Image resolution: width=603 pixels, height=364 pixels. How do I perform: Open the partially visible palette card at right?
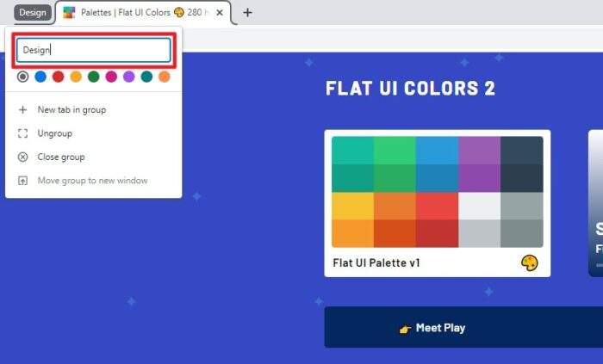pyautogui.click(x=596, y=203)
